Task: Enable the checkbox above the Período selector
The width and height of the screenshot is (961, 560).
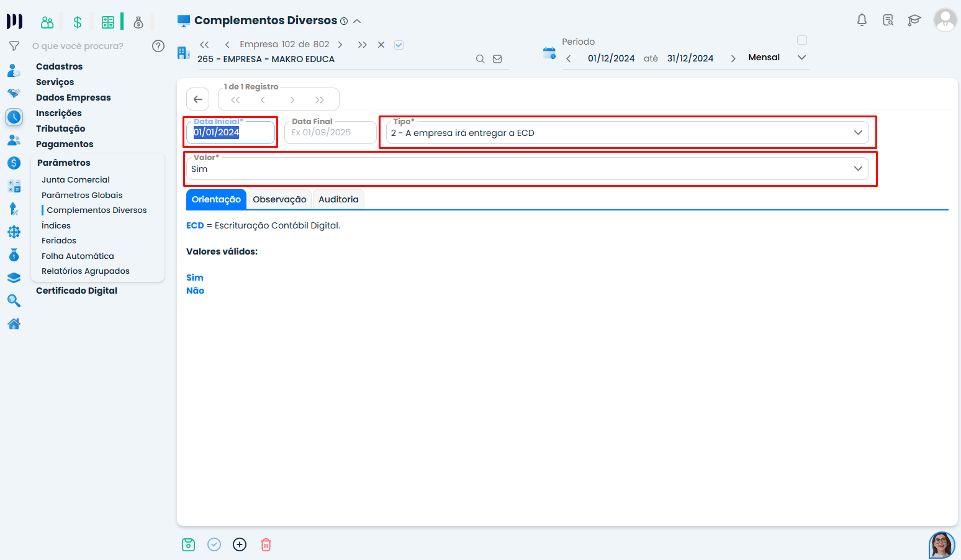Action: (x=802, y=40)
